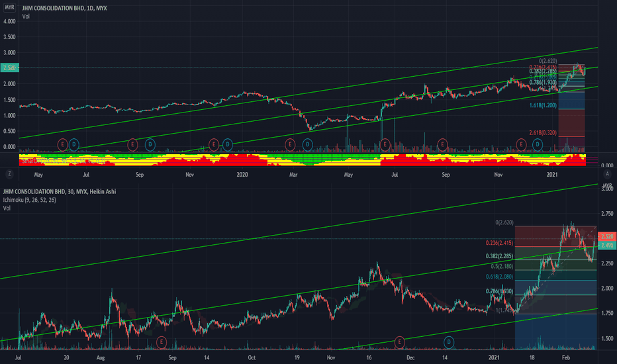Click the Dec label on the lower time axis
Screen dimensions: 617x364
[410, 357]
